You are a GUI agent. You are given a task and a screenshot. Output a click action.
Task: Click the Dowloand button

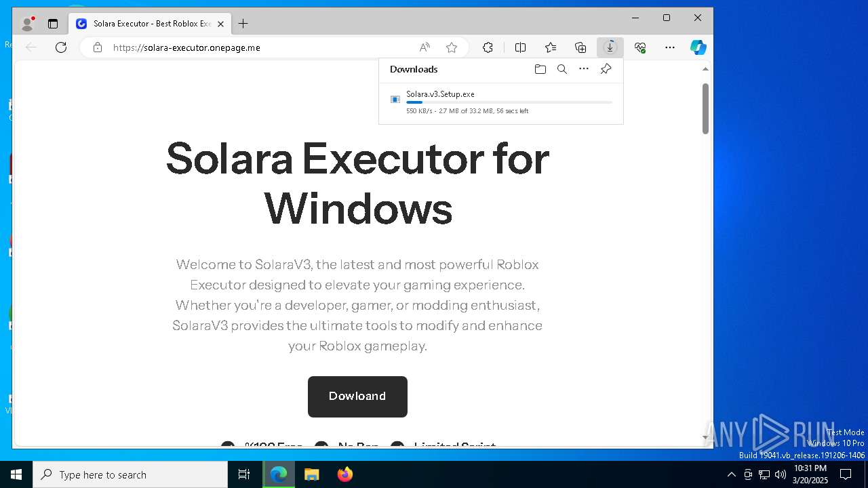click(x=357, y=396)
